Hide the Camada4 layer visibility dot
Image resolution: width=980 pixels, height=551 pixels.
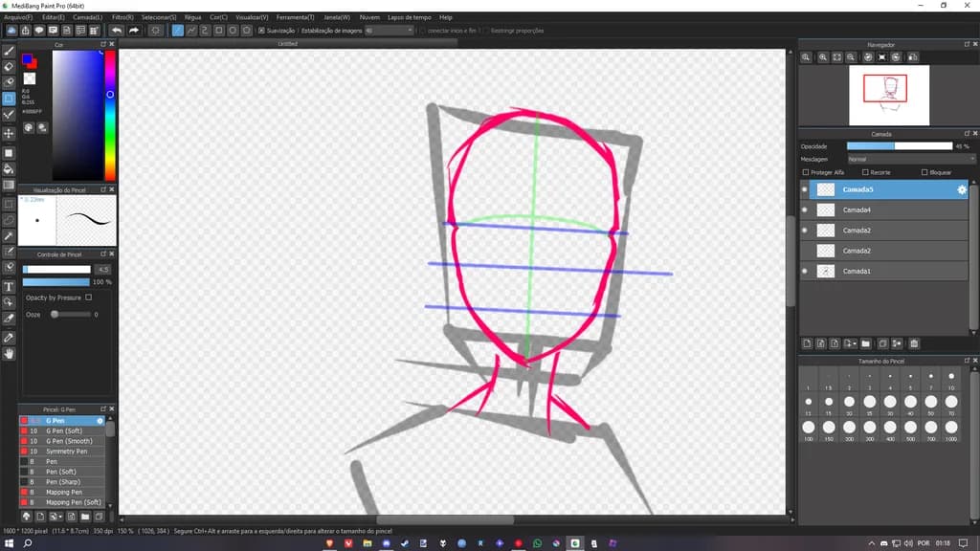tap(805, 209)
